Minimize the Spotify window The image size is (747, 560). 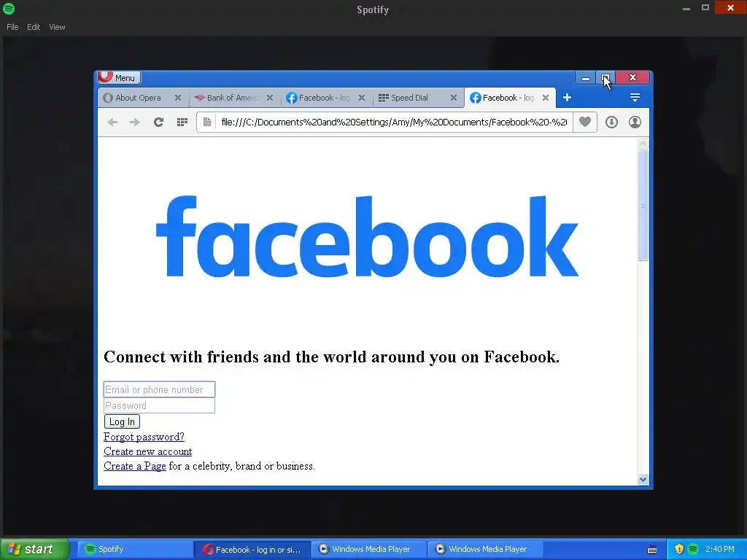coord(686,9)
